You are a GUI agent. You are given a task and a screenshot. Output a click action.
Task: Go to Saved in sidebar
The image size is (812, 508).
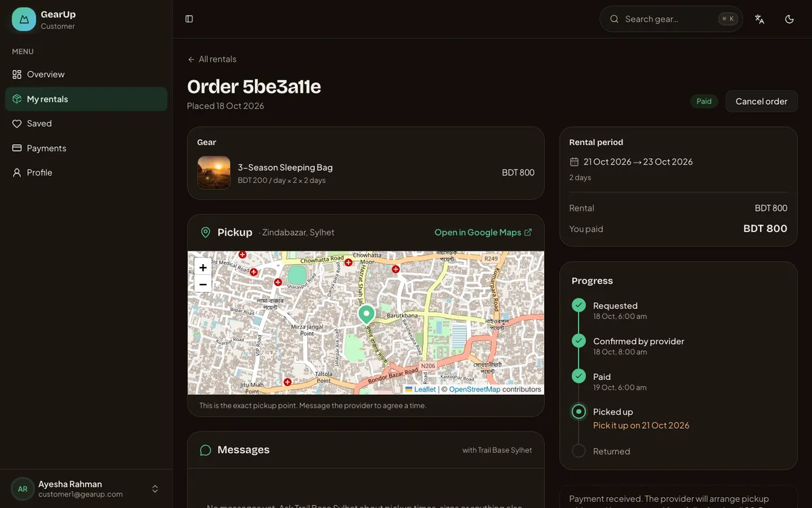tap(86, 123)
